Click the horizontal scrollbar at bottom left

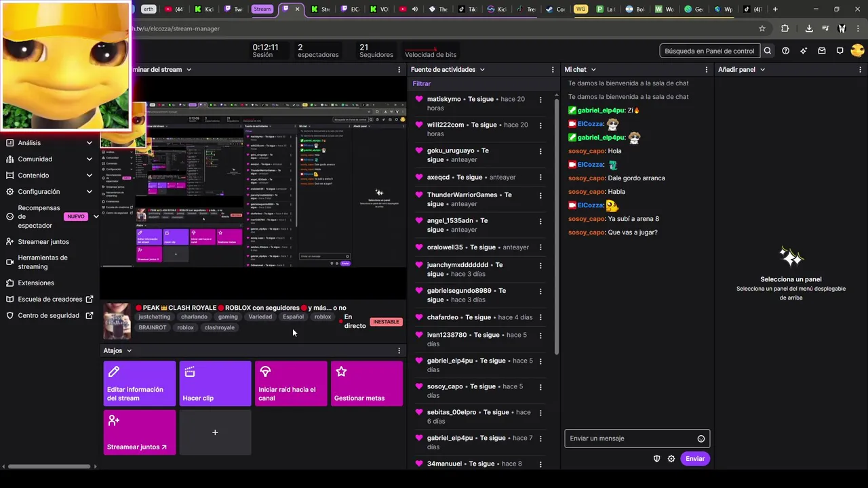coord(49,466)
